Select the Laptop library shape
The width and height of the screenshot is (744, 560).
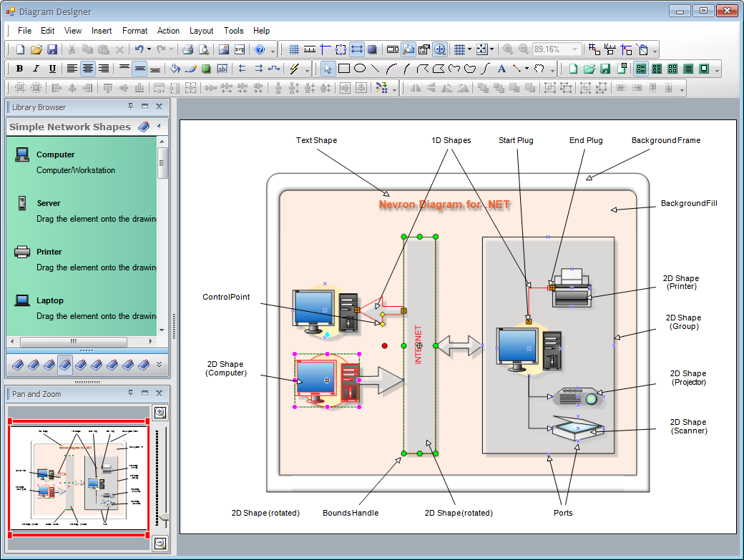click(82, 308)
